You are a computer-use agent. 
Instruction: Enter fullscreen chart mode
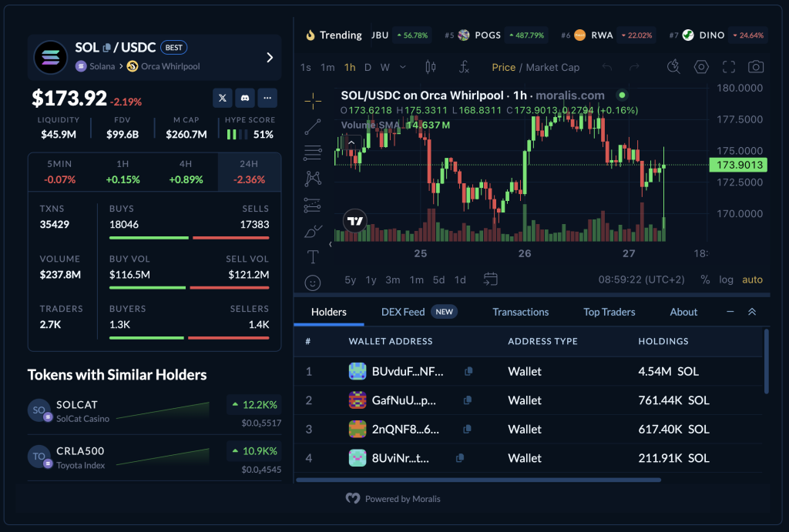click(x=729, y=67)
